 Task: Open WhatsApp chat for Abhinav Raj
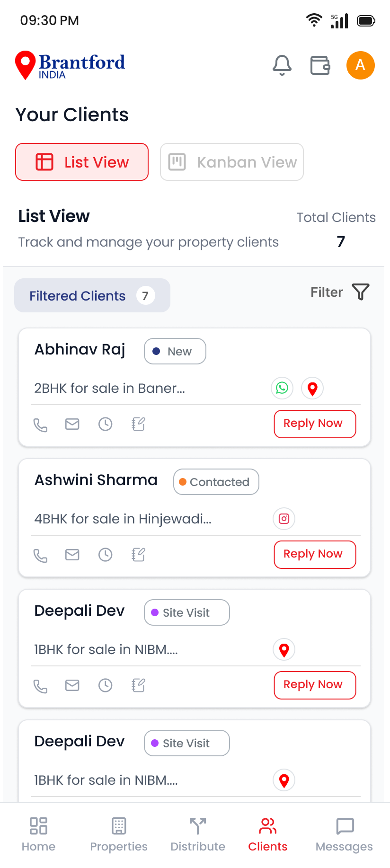click(x=282, y=388)
